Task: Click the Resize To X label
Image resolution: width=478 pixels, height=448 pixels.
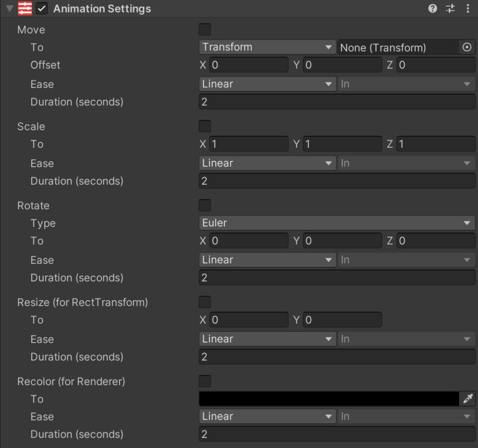Action: click(x=203, y=319)
